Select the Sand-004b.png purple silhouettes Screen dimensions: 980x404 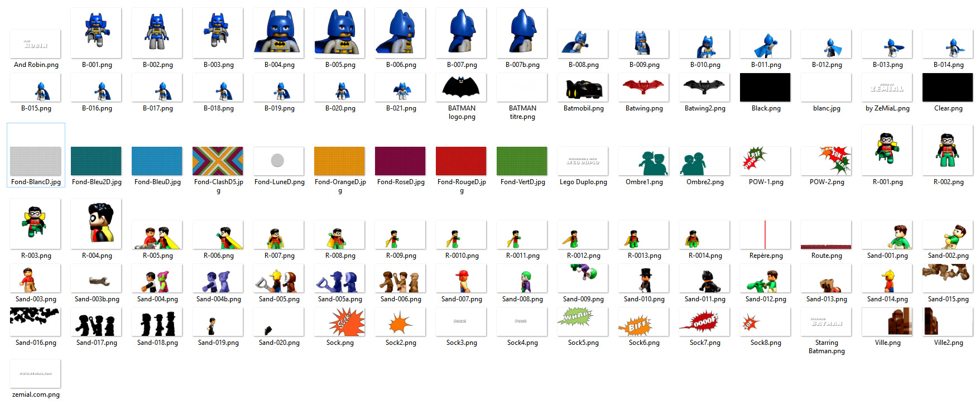[x=218, y=278]
